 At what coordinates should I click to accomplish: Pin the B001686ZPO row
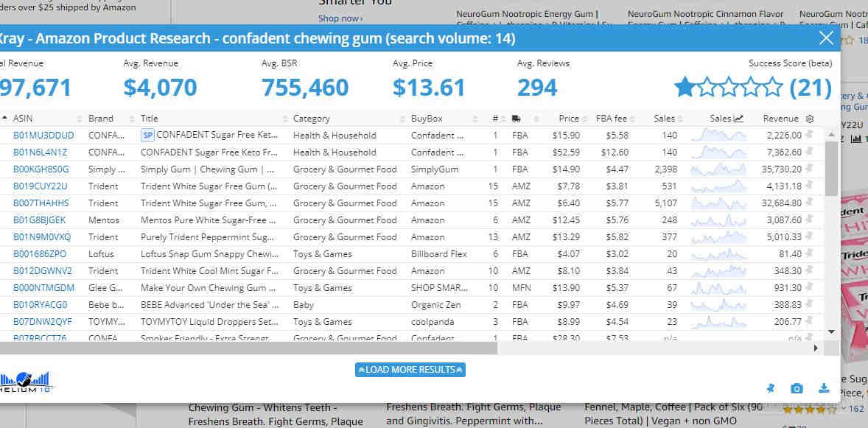coord(809,253)
